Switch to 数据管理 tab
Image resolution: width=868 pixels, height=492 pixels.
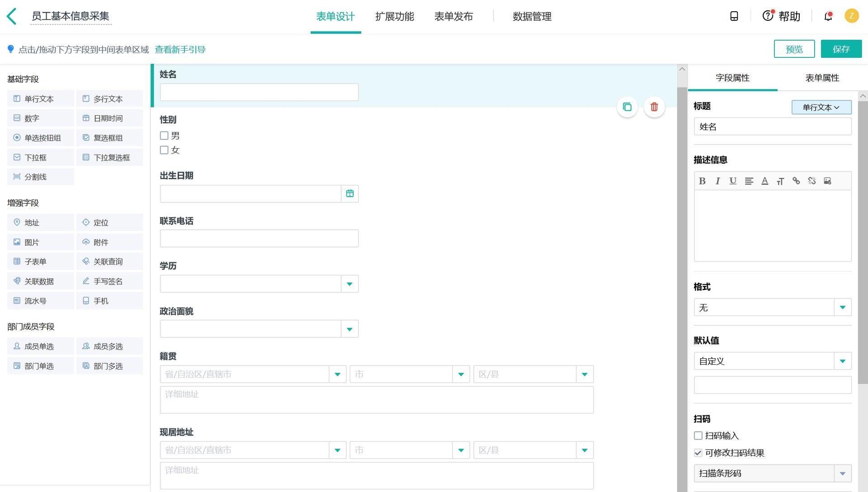[x=532, y=17]
